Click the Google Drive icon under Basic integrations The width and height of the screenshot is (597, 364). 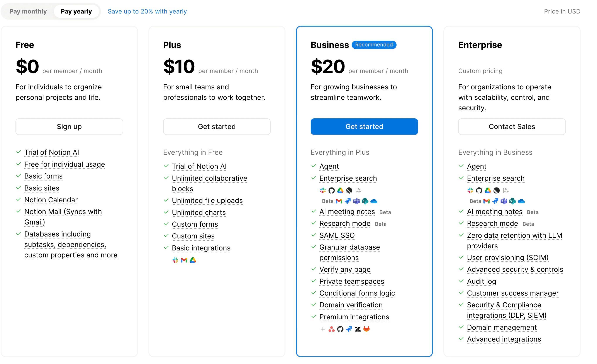coord(193,260)
